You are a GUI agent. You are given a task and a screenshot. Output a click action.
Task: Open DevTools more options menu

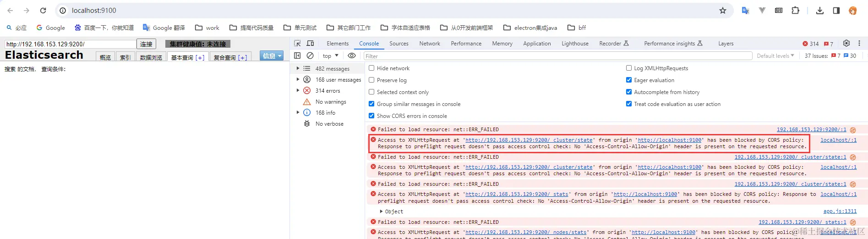click(859, 43)
